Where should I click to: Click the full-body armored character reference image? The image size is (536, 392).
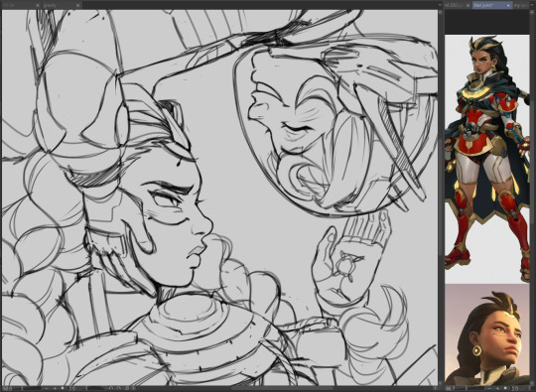pyautogui.click(x=486, y=158)
